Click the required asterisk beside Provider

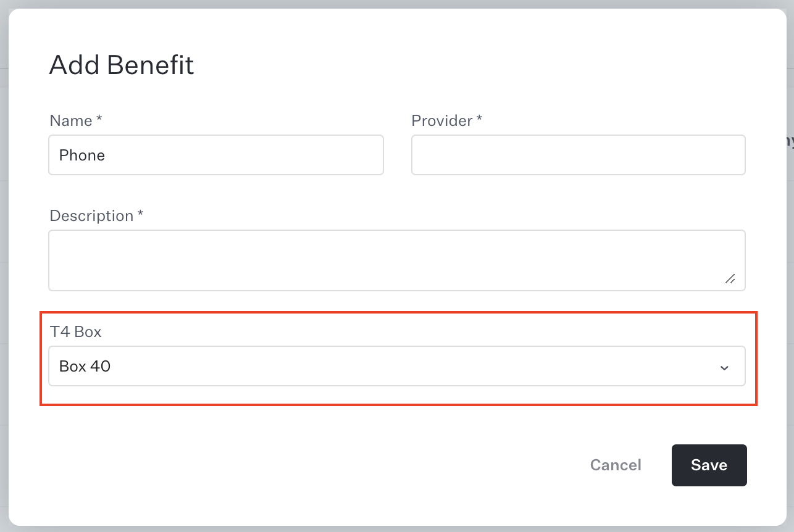pyautogui.click(x=479, y=118)
